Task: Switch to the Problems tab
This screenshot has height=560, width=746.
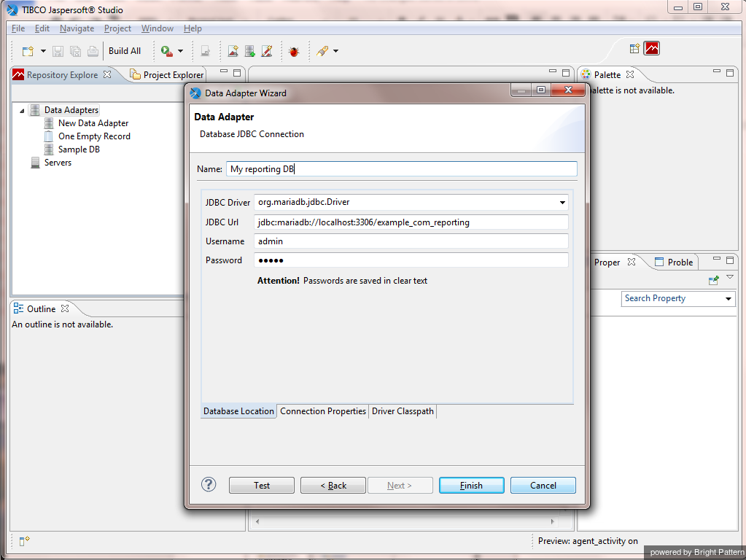Action: pyautogui.click(x=674, y=262)
